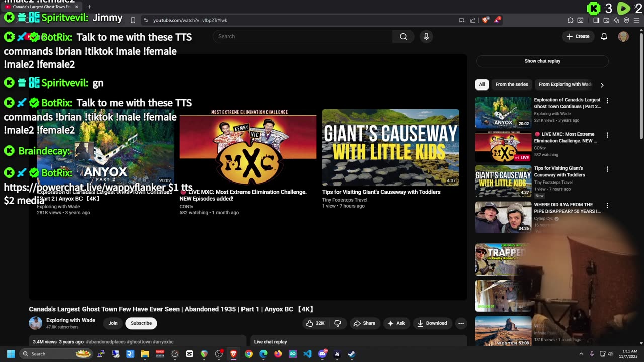Bookmark this page in the address bar
The height and width of the screenshot is (362, 644).
click(x=133, y=20)
